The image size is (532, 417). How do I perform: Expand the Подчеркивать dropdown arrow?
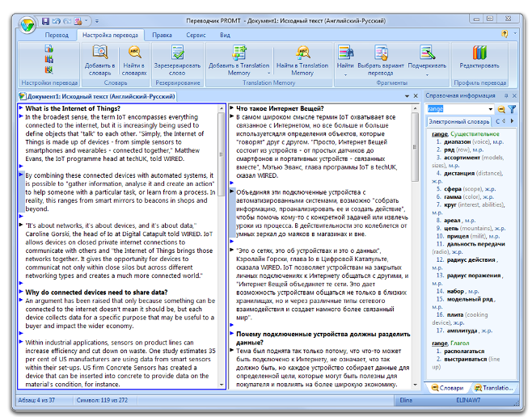pyautogui.click(x=427, y=74)
